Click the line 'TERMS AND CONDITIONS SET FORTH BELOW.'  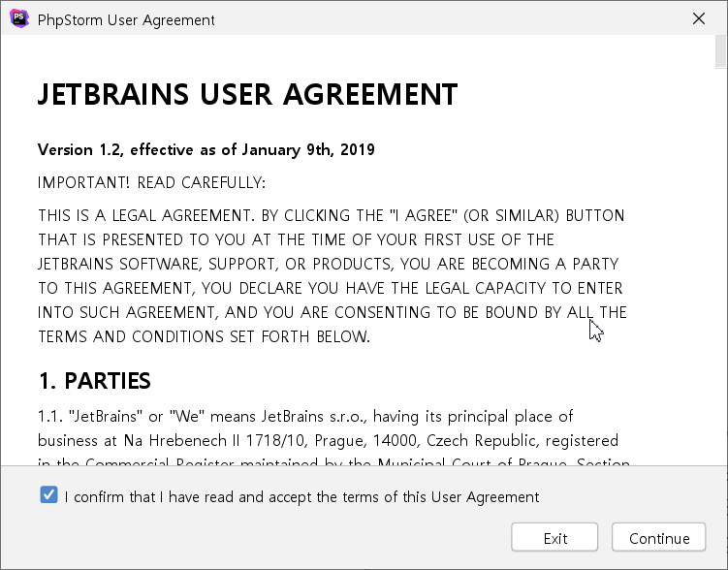point(204,336)
